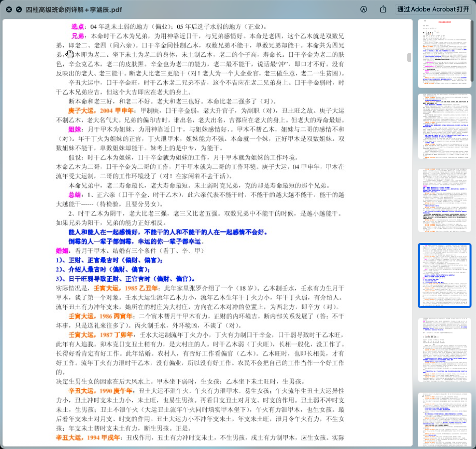Image resolution: width=476 pixels, height=449 pixels.
Task: Click the full-screen icon next to close
Action: tap(19, 9)
